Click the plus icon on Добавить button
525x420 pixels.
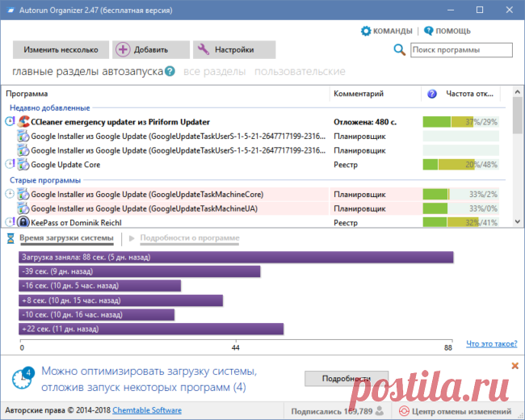123,50
